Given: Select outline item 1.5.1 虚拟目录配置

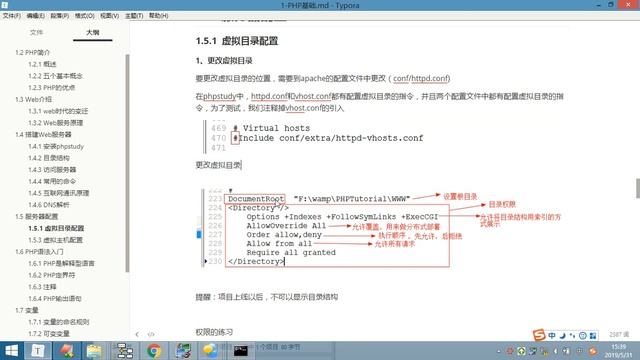Looking at the screenshot, I should coord(56,228).
